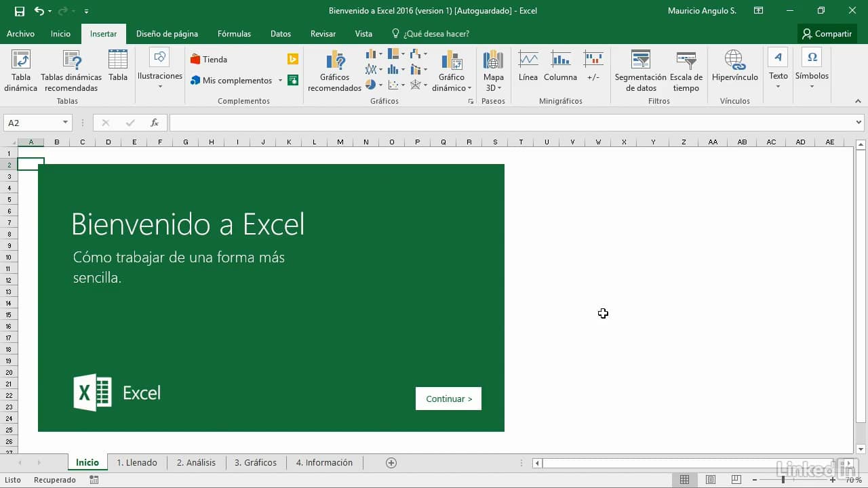Click the zoom out minus button
The height and width of the screenshot is (488, 868).
coord(755,480)
